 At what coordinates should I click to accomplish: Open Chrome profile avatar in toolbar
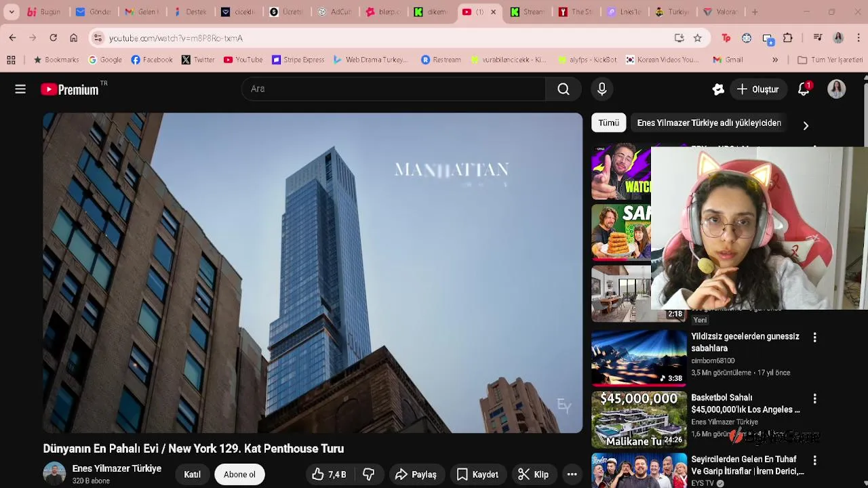click(838, 38)
